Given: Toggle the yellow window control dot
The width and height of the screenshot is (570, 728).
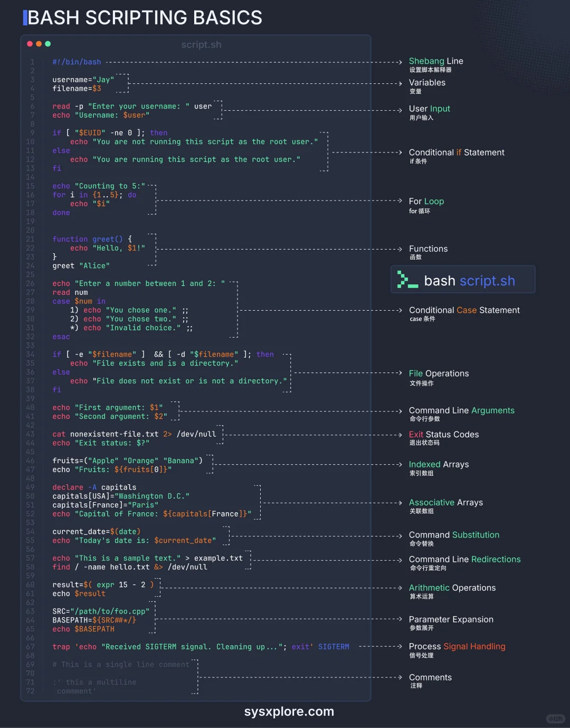Looking at the screenshot, I should point(38,44).
